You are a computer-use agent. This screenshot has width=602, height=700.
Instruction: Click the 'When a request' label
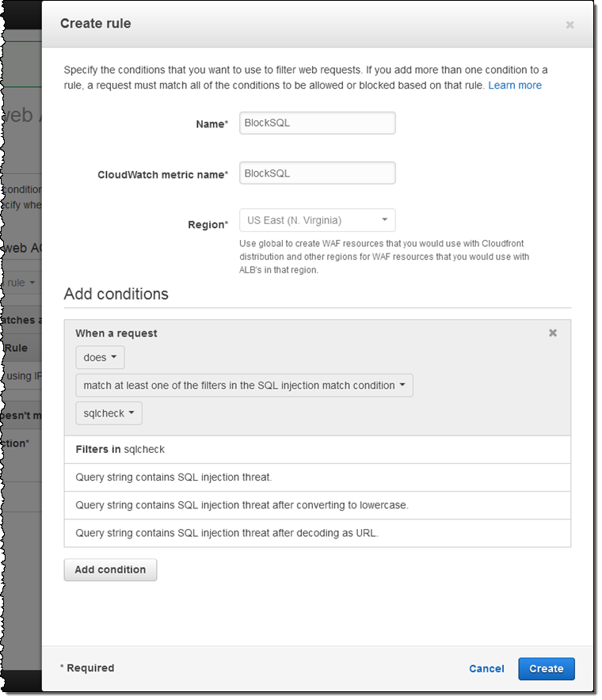click(116, 333)
